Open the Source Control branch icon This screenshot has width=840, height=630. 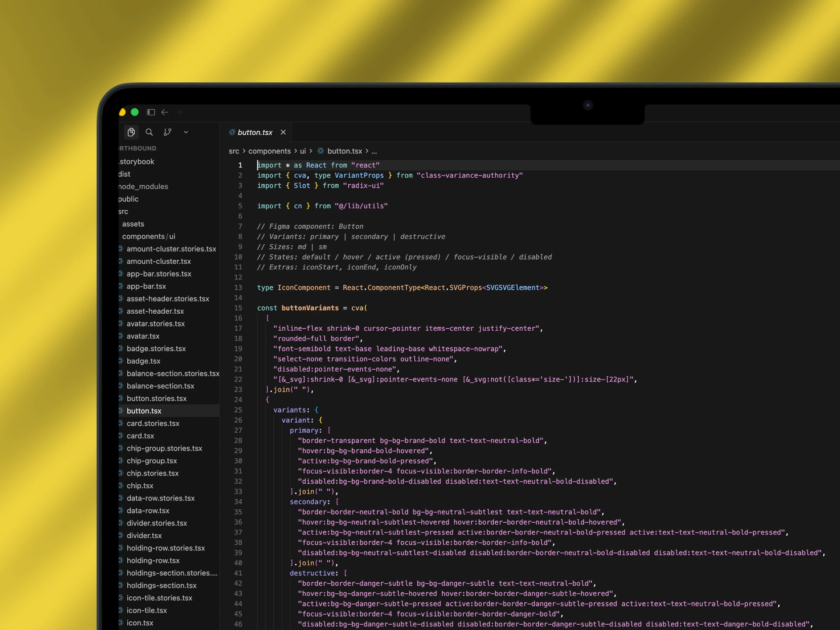tap(168, 132)
